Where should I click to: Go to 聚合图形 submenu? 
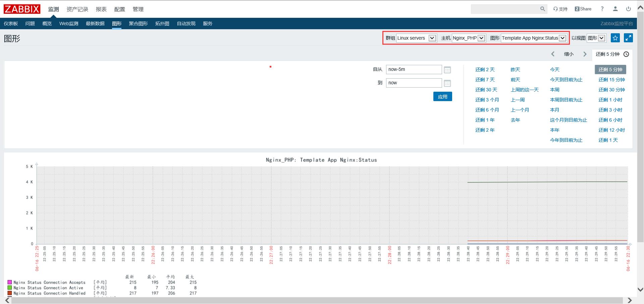[138, 24]
